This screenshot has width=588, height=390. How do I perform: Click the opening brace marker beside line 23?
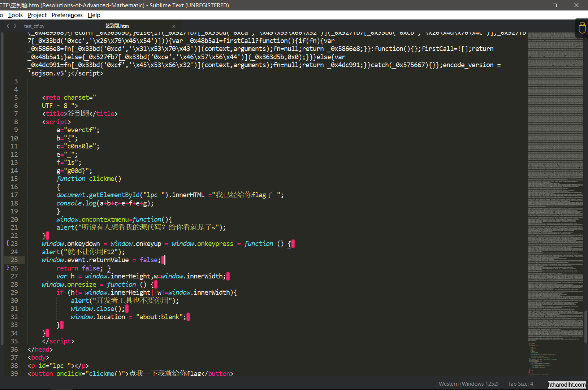(8, 243)
